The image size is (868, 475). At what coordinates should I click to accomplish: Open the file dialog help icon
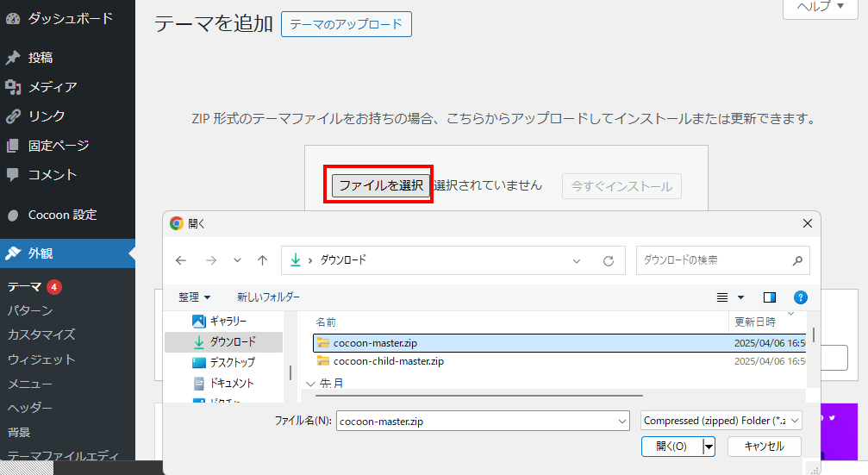(x=800, y=297)
